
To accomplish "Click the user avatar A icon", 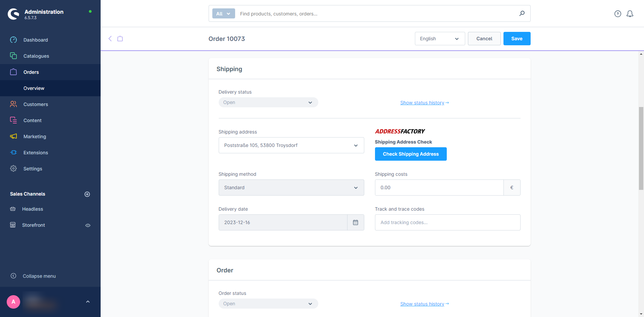I will click(13, 302).
